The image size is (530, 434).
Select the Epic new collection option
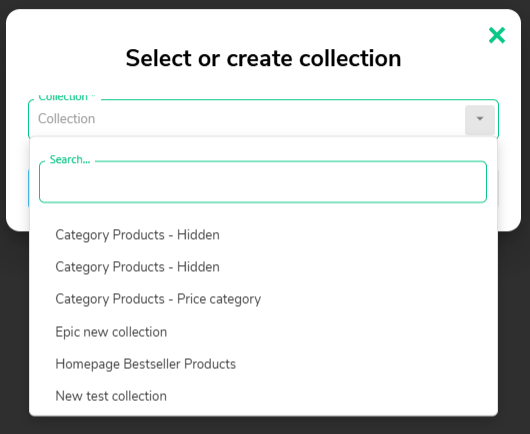point(263,332)
